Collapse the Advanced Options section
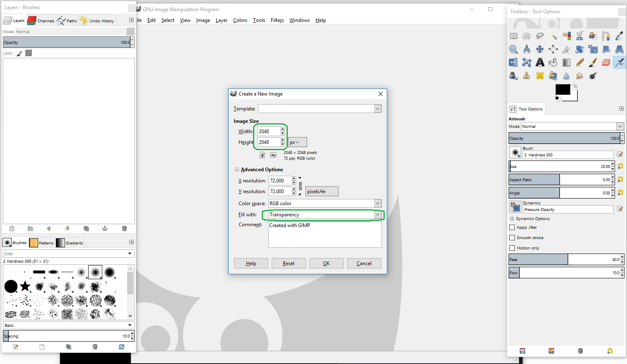The height and width of the screenshot is (364, 627). click(237, 170)
